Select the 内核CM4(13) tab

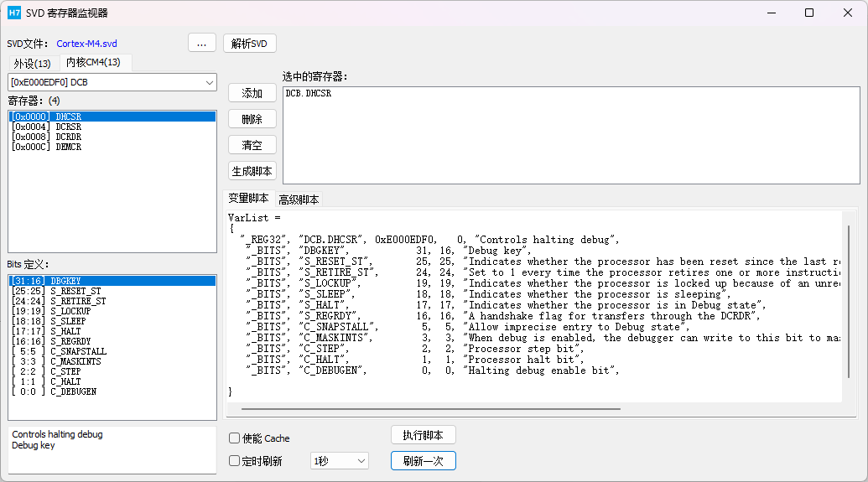(93, 62)
